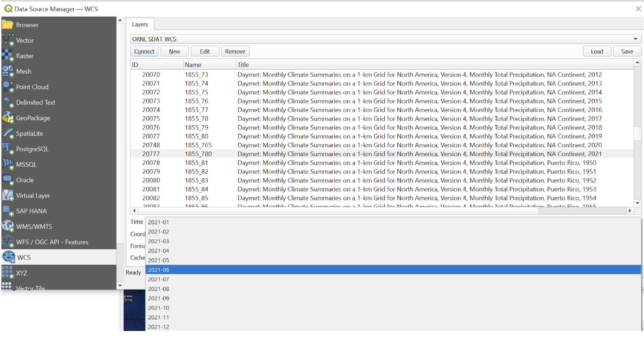Click layer list scroll-down arrow
This screenshot has width=644, height=344.
coord(637,203)
